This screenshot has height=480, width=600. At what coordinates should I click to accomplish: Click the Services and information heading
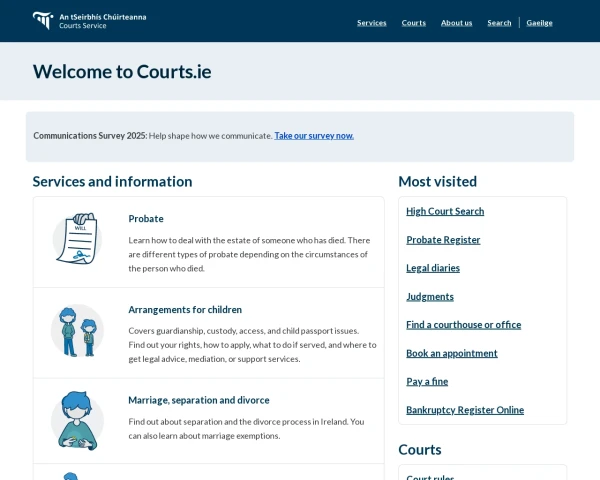(112, 181)
